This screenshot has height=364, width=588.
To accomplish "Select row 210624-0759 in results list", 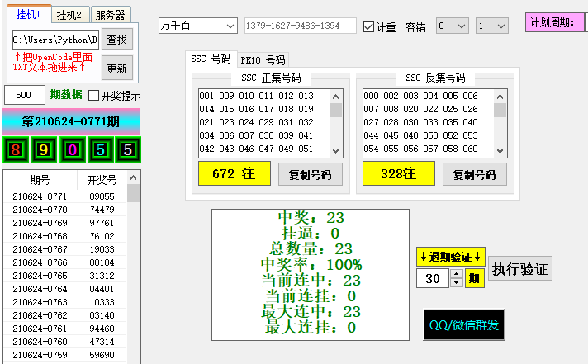I will coord(65,355).
